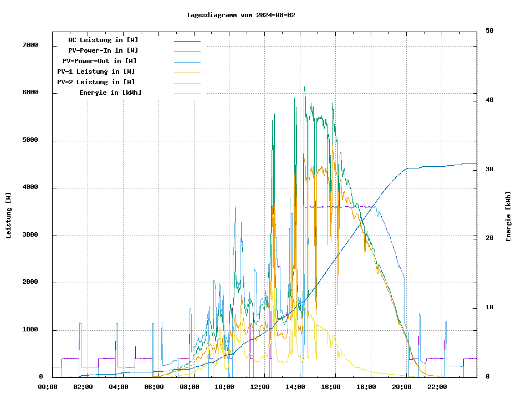Select the 06:00 tick on time axis

click(x=154, y=387)
